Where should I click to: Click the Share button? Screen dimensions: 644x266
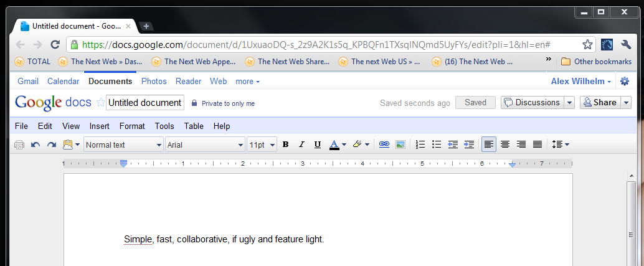(600, 103)
